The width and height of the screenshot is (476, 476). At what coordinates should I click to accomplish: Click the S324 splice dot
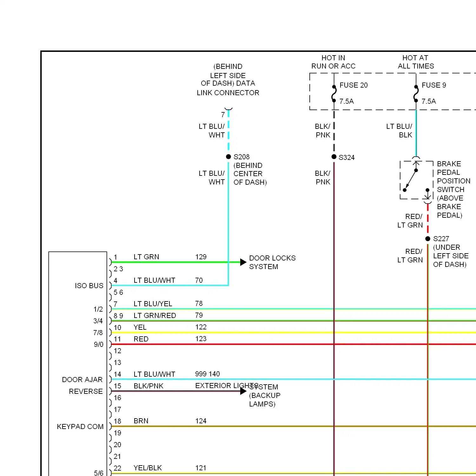pos(334,157)
